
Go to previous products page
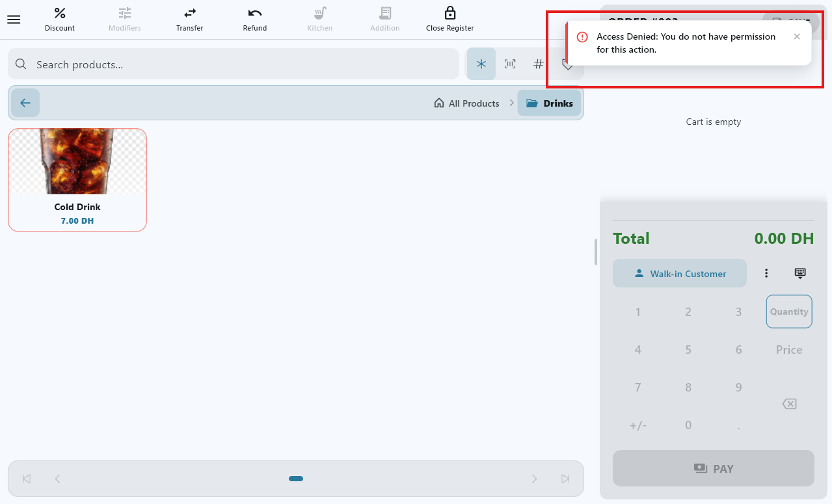tap(57, 479)
